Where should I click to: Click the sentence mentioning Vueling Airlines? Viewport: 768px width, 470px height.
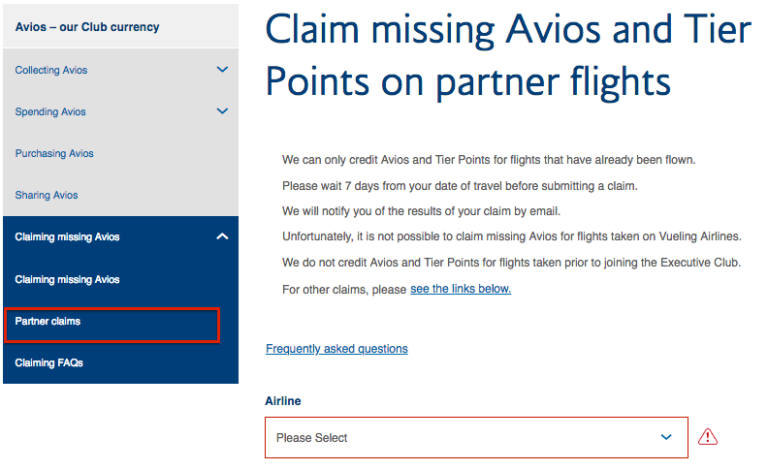(511, 237)
